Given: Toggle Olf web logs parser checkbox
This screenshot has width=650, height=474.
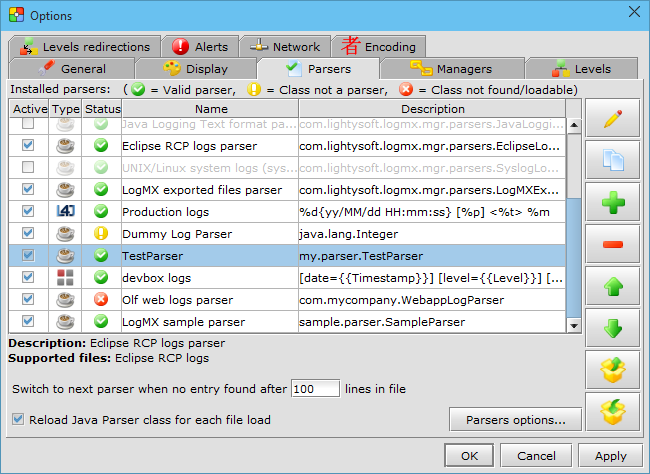Looking at the screenshot, I should tap(28, 299).
